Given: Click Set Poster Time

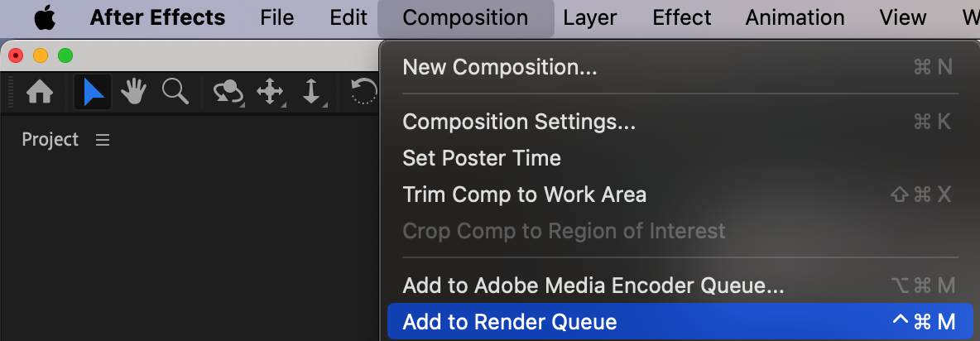Looking at the screenshot, I should (481, 158).
